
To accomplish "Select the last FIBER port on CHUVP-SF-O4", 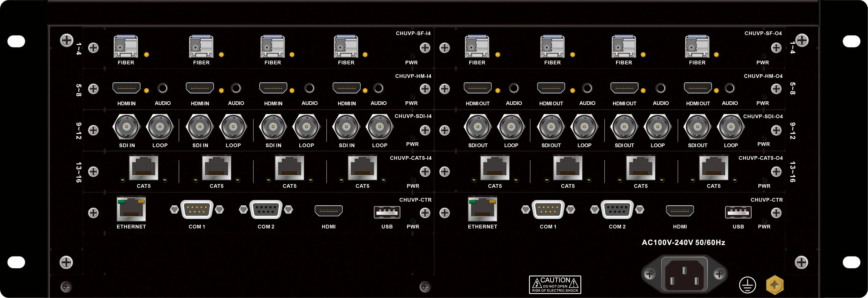I will (697, 46).
